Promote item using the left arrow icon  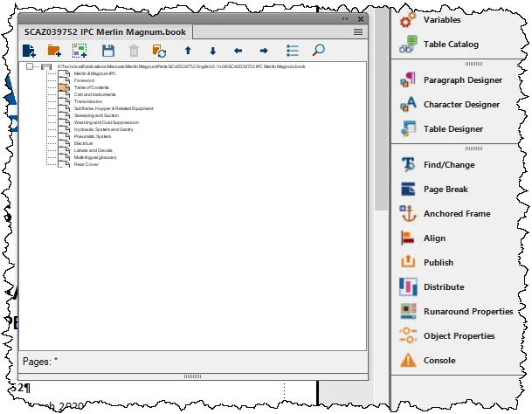(238, 51)
